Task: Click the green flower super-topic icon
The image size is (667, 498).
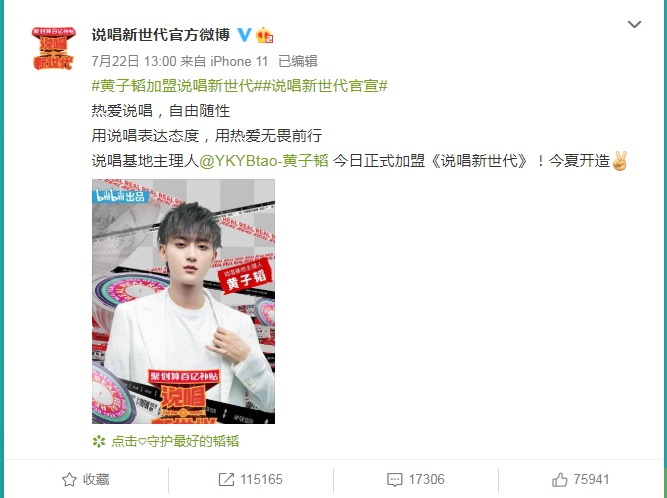Action: pos(99,441)
